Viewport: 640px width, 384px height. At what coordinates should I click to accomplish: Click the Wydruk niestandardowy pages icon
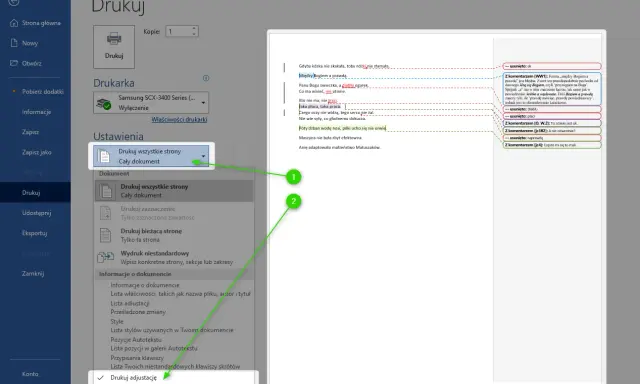105,257
